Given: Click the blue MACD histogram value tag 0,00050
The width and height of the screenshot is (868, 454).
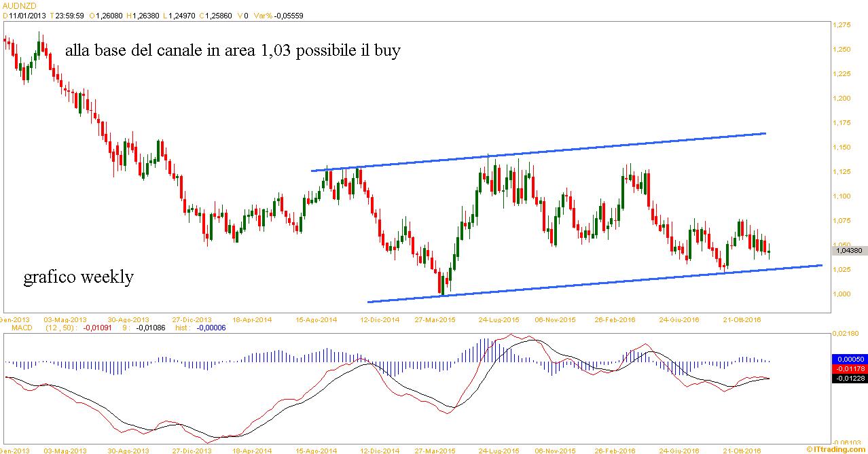Looking at the screenshot, I should click(x=848, y=358).
